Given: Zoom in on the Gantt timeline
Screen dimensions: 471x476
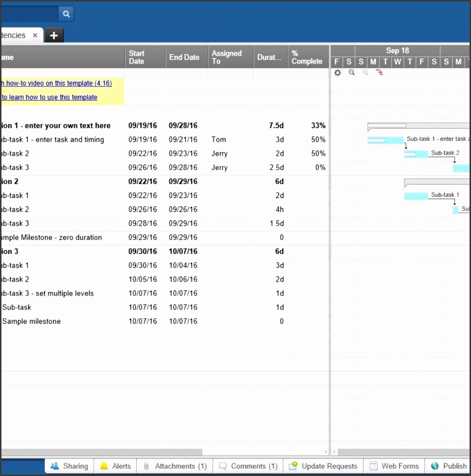Looking at the screenshot, I should click(x=365, y=72).
